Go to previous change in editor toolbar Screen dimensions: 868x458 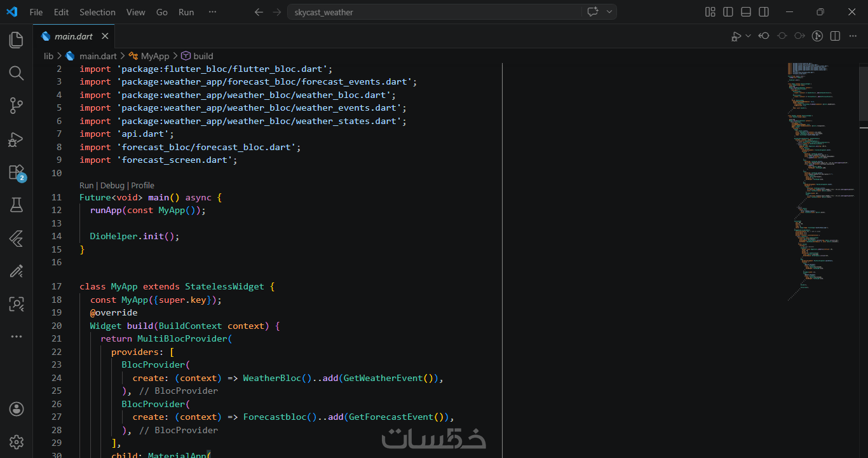(x=764, y=36)
